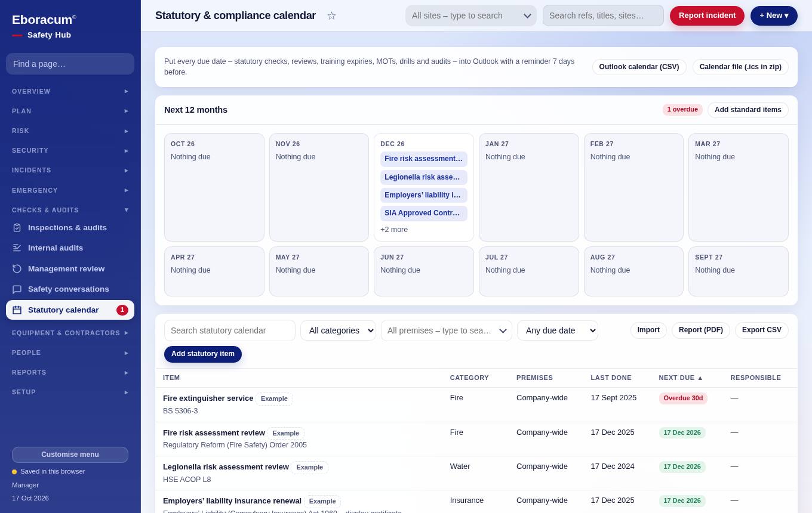The image size is (812, 513).
Task: Open Fire risk assessment item in Dec 26
Action: [424, 159]
